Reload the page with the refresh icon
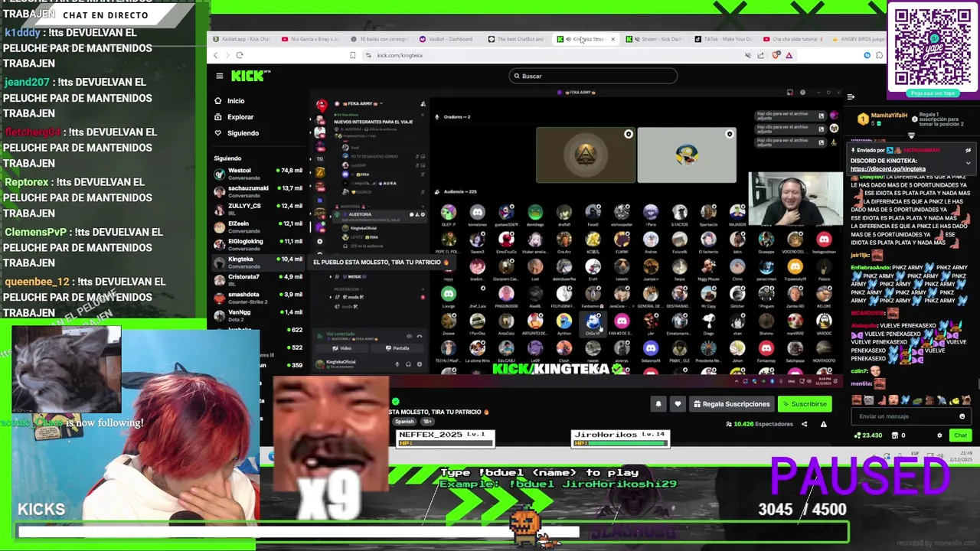The image size is (980, 551). click(240, 55)
